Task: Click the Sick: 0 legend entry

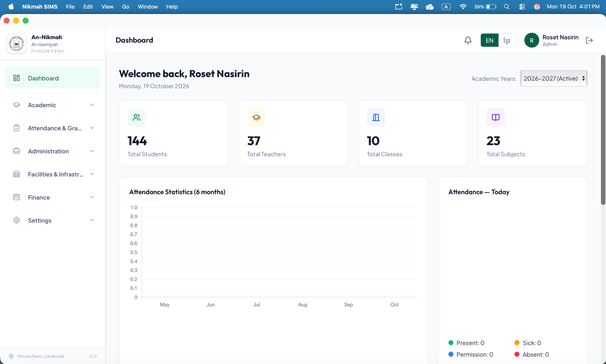Action: (528, 343)
